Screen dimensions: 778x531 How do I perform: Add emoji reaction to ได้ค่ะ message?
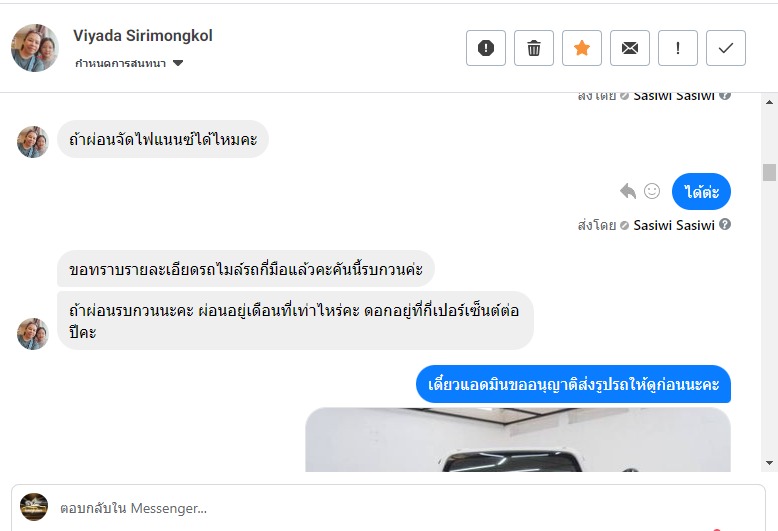[652, 191]
